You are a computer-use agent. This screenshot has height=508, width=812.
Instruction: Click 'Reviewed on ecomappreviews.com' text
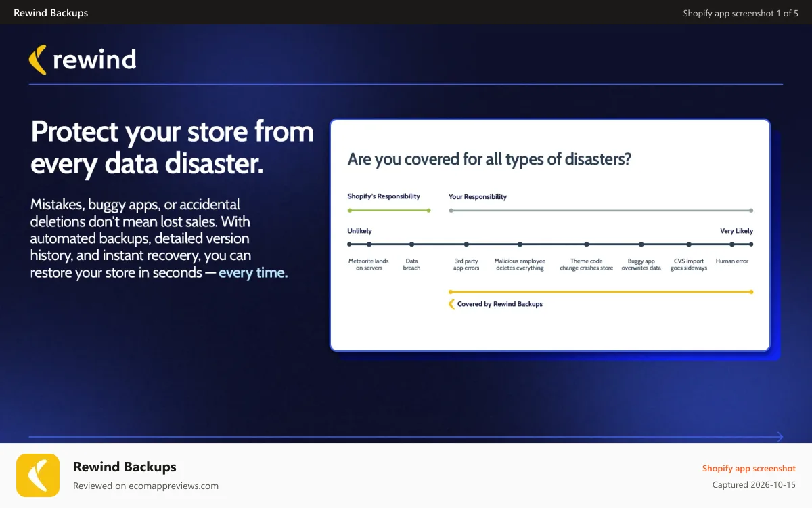[x=145, y=486]
